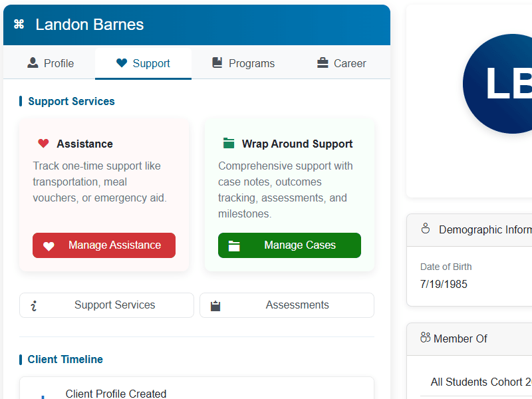532x399 pixels.
Task: Go to the Career tab
Action: (342, 64)
